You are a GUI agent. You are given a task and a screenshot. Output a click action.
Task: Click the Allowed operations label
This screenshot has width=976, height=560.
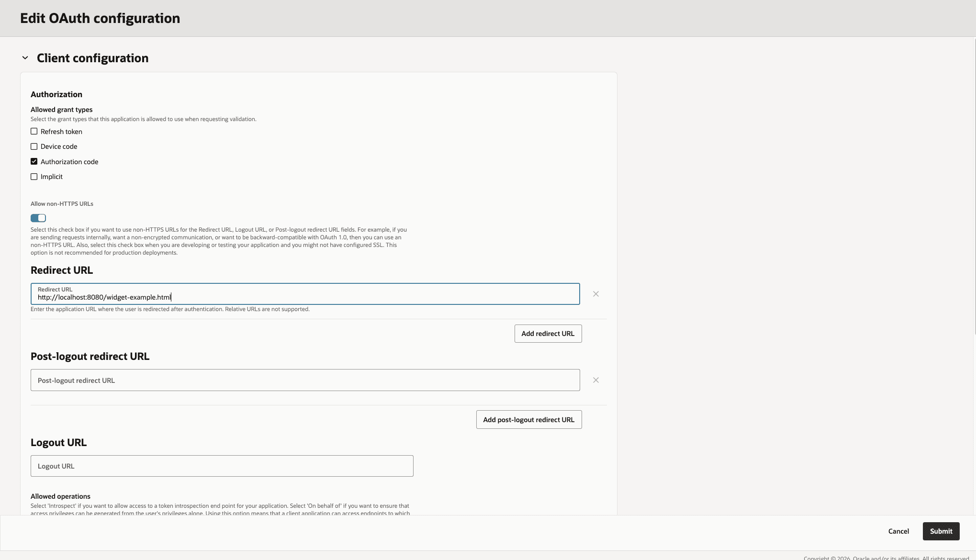60,496
